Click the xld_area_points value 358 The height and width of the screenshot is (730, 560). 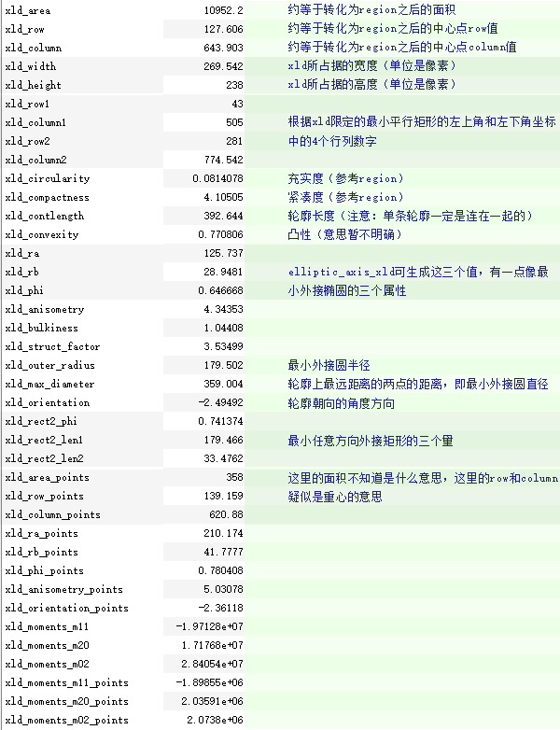pos(234,477)
